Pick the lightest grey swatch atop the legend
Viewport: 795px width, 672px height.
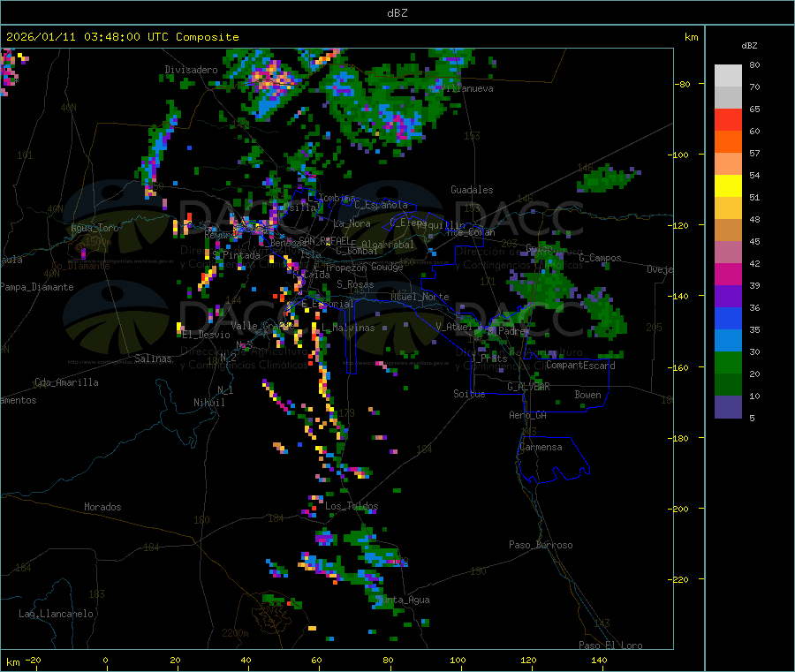click(728, 76)
